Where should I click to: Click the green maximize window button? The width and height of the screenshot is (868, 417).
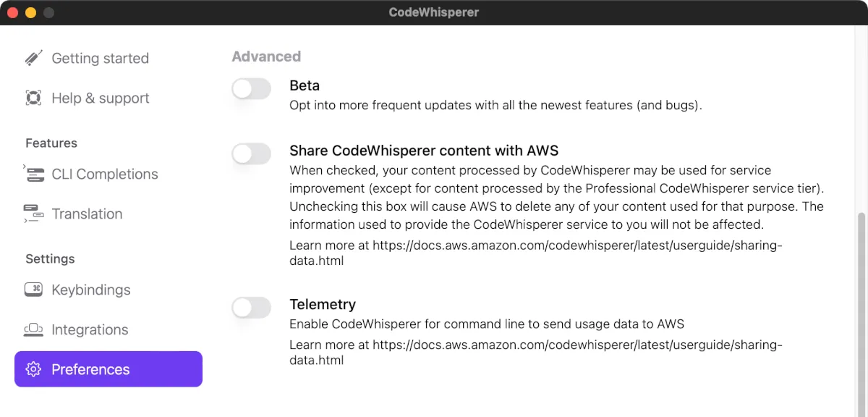(x=48, y=12)
